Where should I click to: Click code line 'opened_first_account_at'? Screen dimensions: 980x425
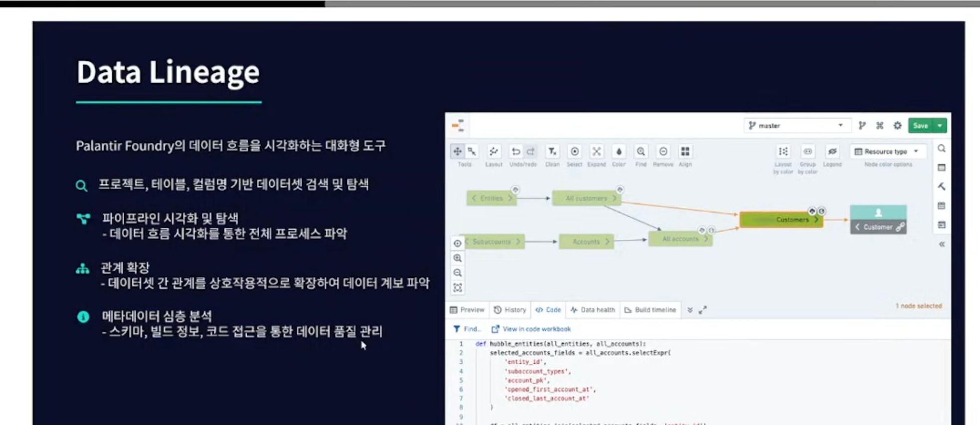point(550,389)
